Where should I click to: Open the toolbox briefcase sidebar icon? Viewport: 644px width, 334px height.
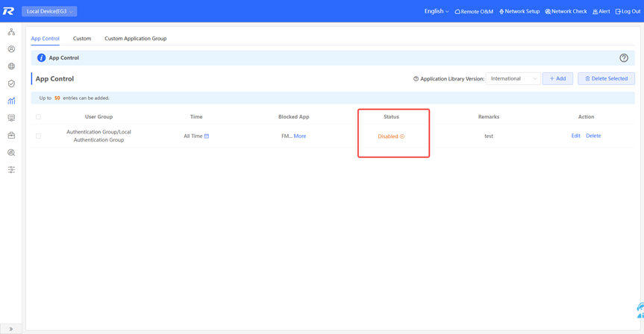pos(11,136)
